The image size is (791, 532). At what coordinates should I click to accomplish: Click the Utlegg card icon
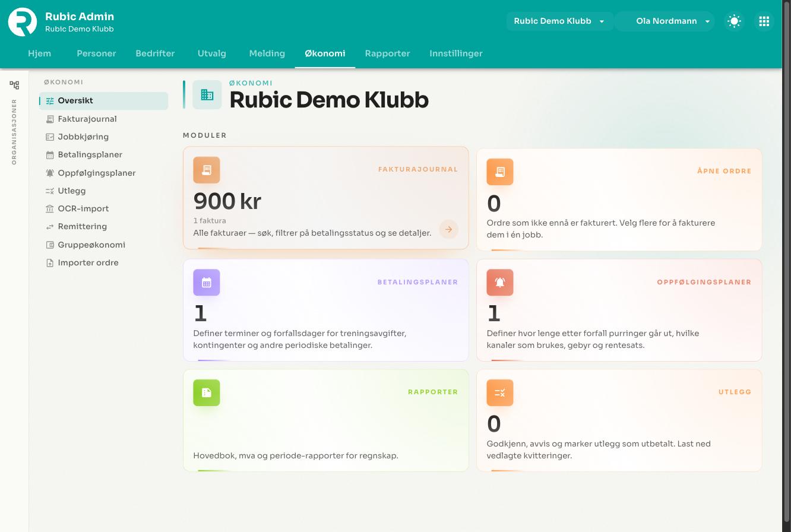[500, 392]
